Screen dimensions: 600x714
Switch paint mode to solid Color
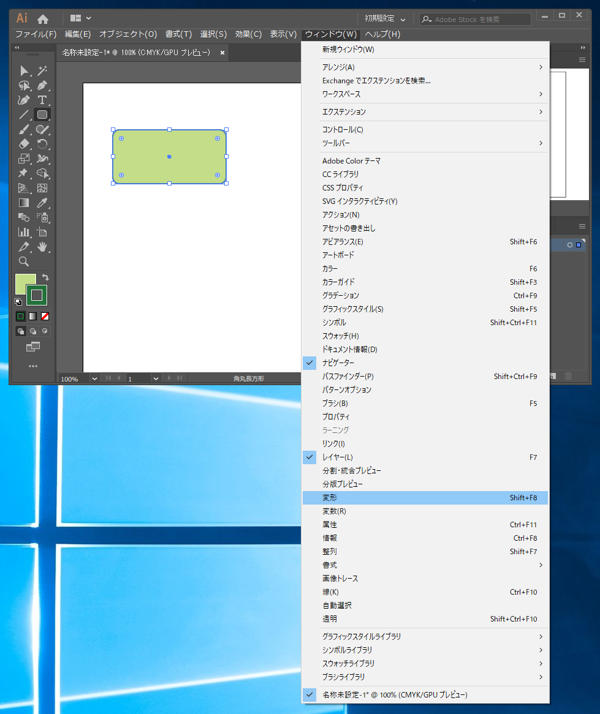coord(20,316)
